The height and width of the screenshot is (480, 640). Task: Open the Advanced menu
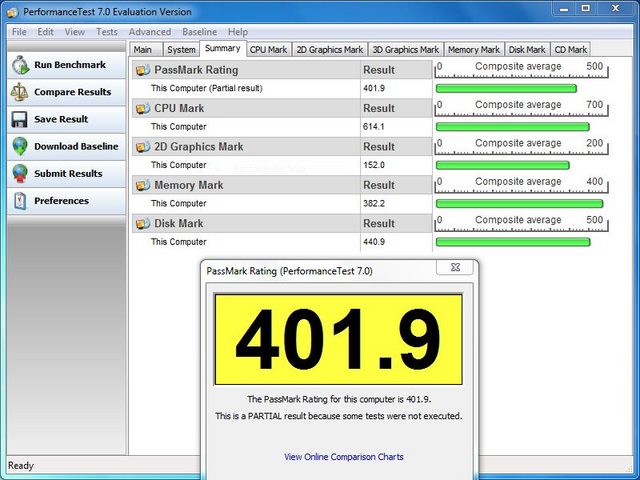[x=150, y=32]
